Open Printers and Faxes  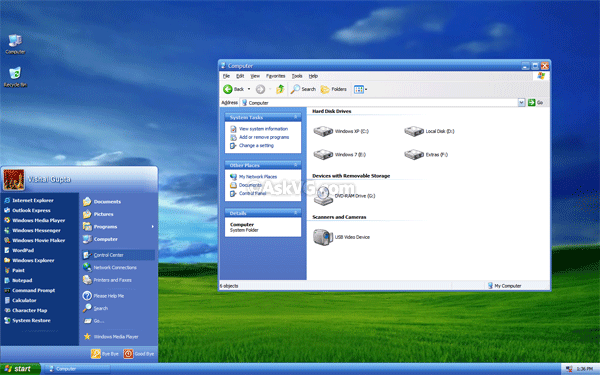tap(107, 280)
